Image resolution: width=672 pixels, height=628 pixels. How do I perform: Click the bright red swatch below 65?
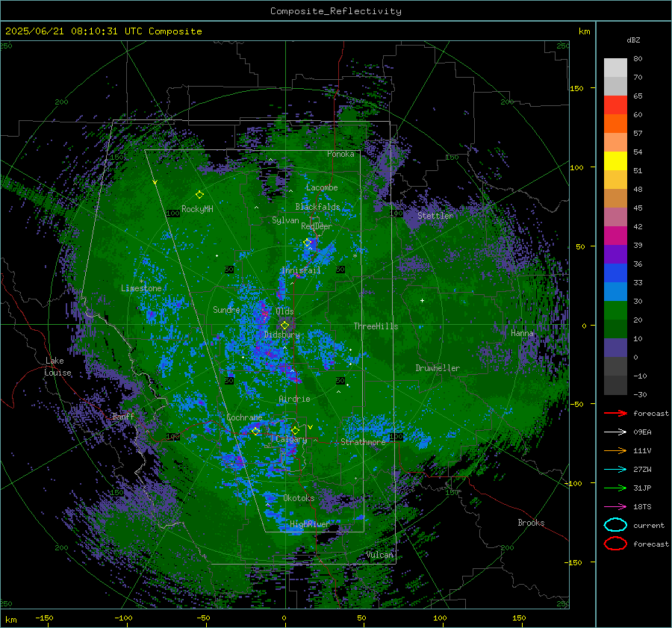coord(615,105)
